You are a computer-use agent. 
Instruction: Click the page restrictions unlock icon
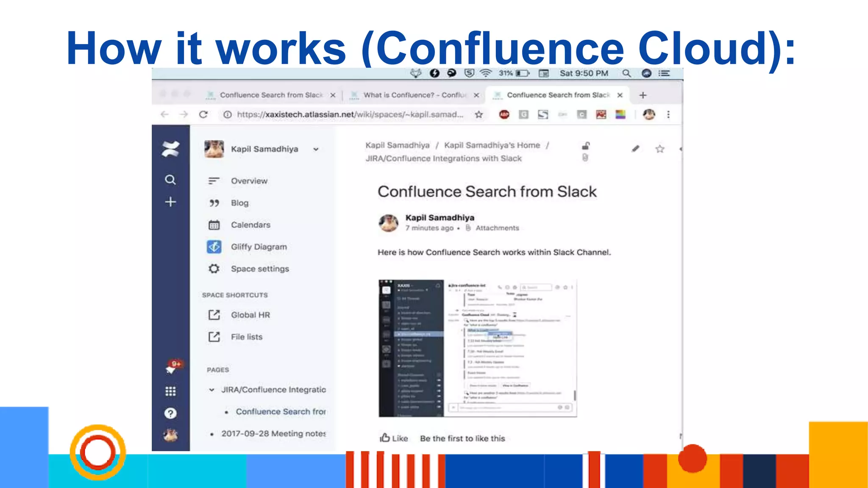586,145
